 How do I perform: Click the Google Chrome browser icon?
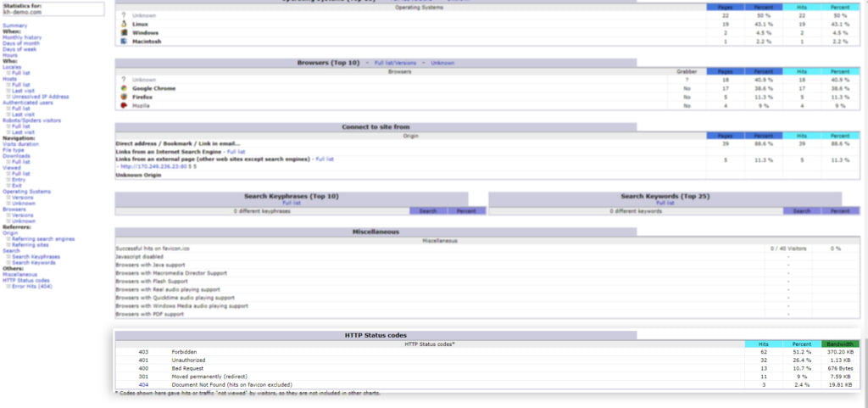[x=124, y=88]
